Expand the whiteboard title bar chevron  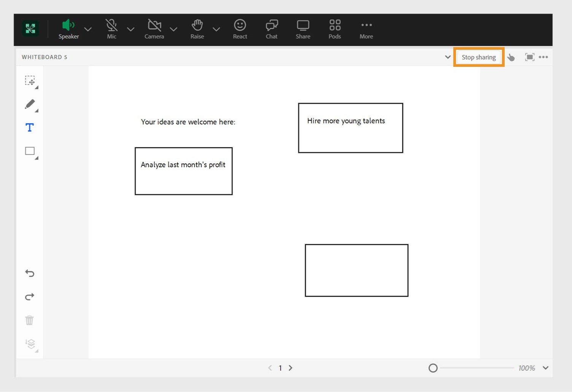[448, 57]
